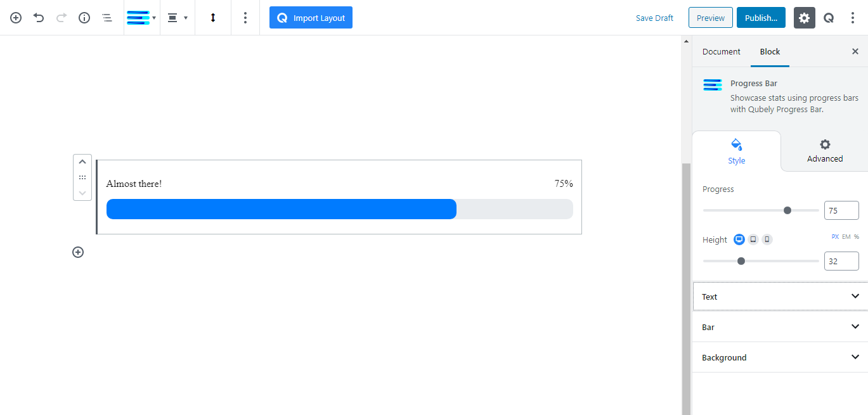Click the Progress value input showing 75
Screen dimensions: 868x415
(x=841, y=210)
